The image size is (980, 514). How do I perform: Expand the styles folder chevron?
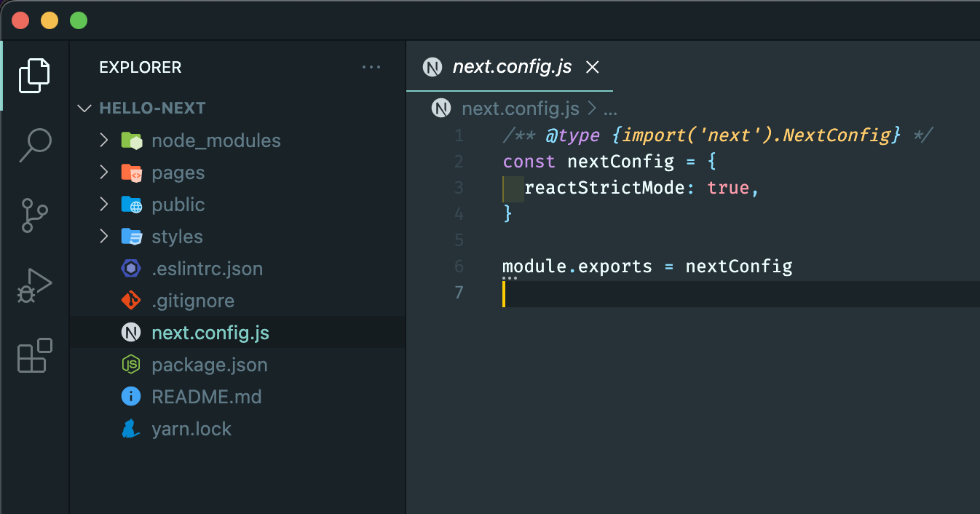click(x=104, y=237)
